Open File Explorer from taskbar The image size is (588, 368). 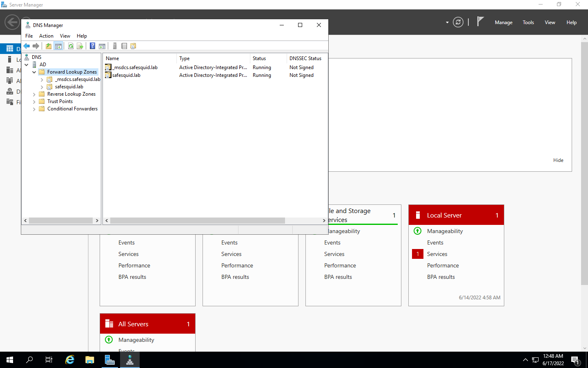point(90,360)
